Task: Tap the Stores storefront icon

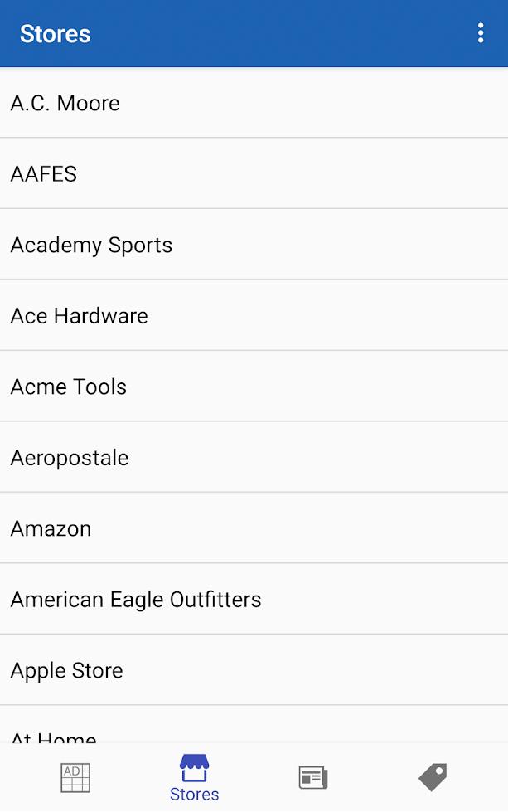Action: coord(194,768)
